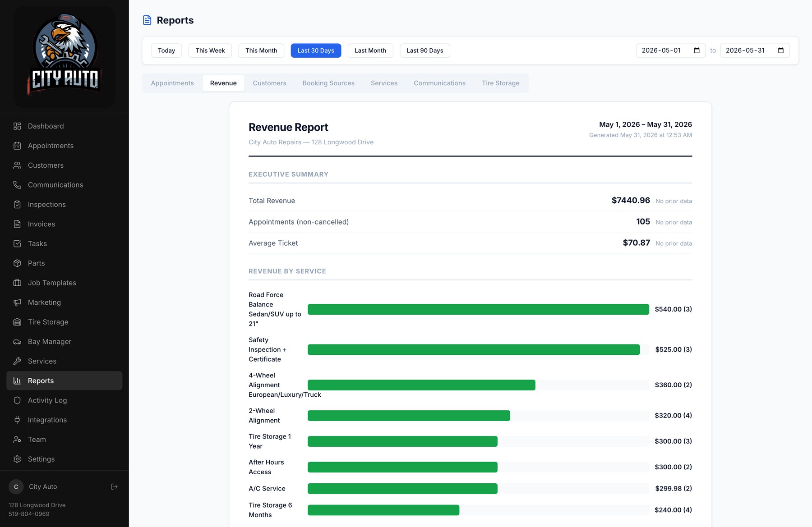Click the Revenue Report heading
The image size is (812, 527).
pyautogui.click(x=288, y=127)
